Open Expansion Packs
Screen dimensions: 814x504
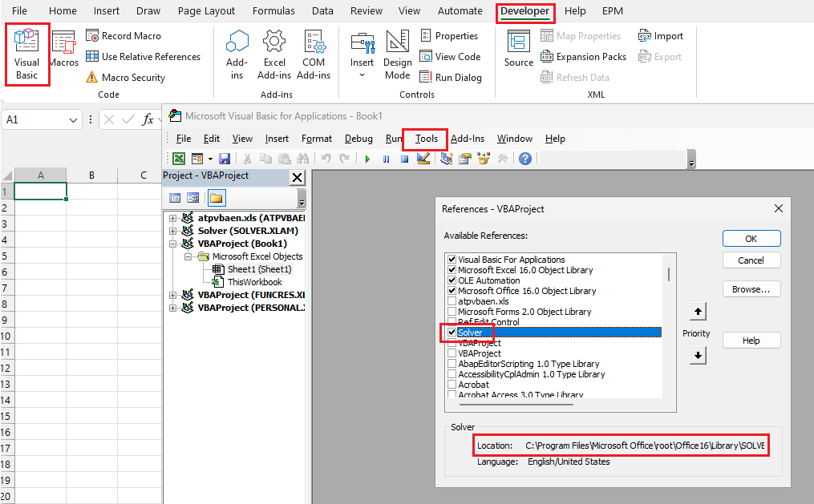coord(584,57)
